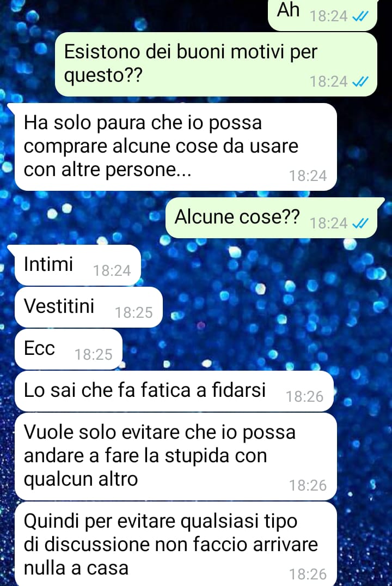Select the "Quindi per evitare qualsiasi tipo" message
This screenshot has height=586, width=392.
click(176, 544)
